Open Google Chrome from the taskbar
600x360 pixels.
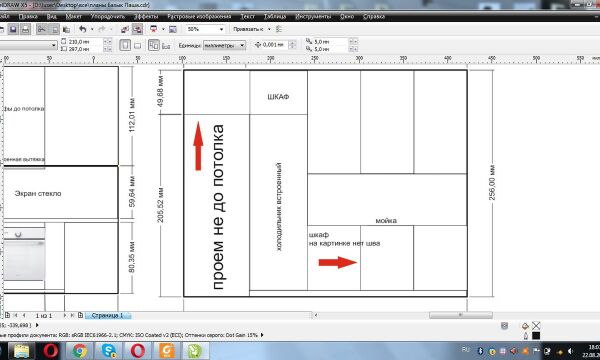click(80, 351)
